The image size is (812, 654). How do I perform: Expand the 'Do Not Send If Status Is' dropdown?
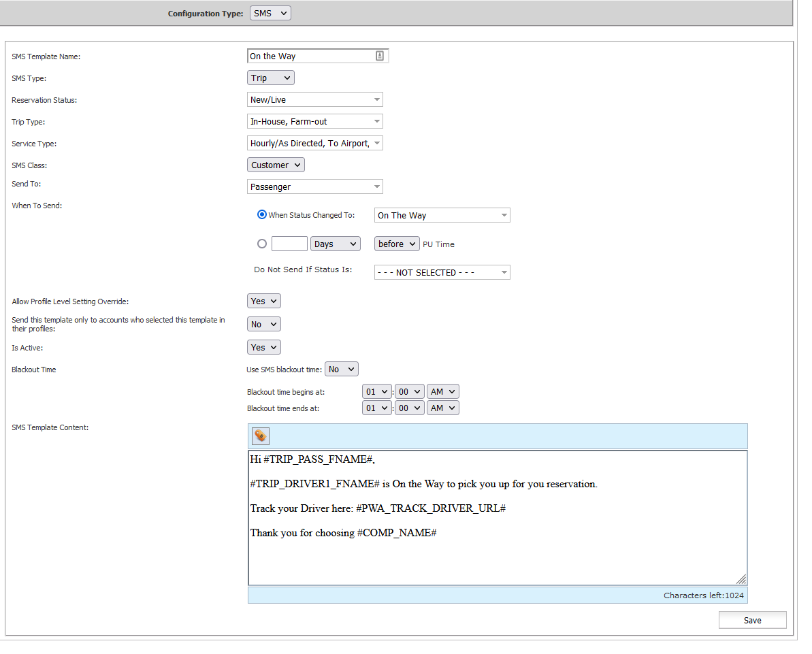(442, 272)
